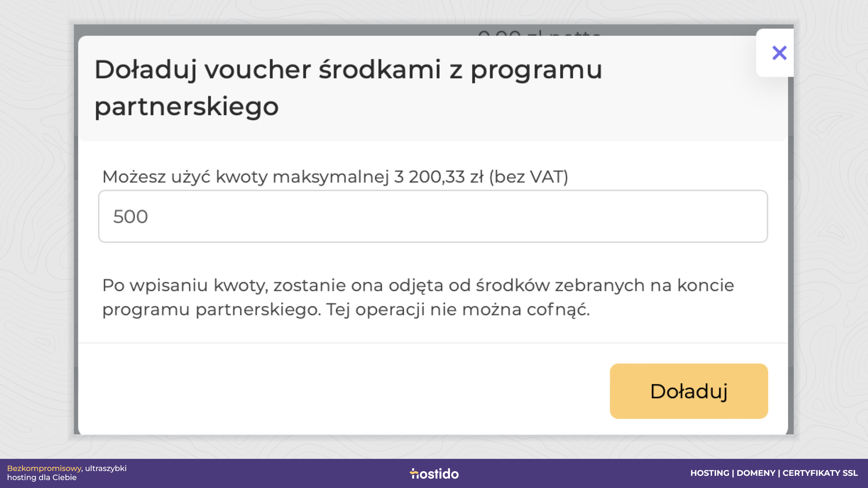Click the amount input field showing 500

pyautogui.click(x=433, y=216)
